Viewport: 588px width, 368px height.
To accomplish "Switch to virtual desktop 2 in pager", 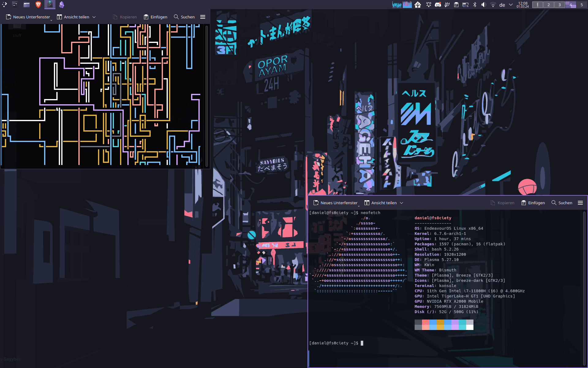I will [x=548, y=5].
